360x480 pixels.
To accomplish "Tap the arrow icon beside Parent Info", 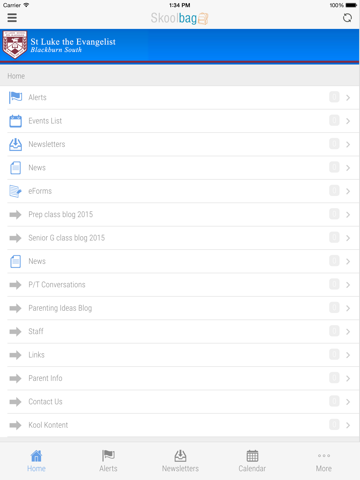I will pyautogui.click(x=15, y=378).
